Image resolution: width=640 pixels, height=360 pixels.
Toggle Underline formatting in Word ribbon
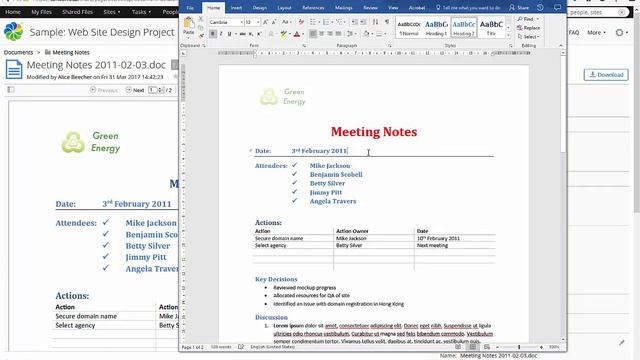pos(229,34)
